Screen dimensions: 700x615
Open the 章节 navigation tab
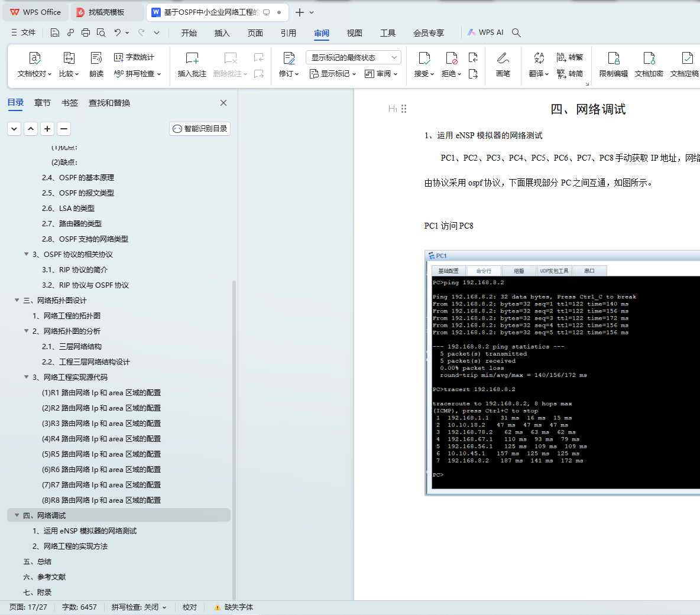tap(43, 103)
